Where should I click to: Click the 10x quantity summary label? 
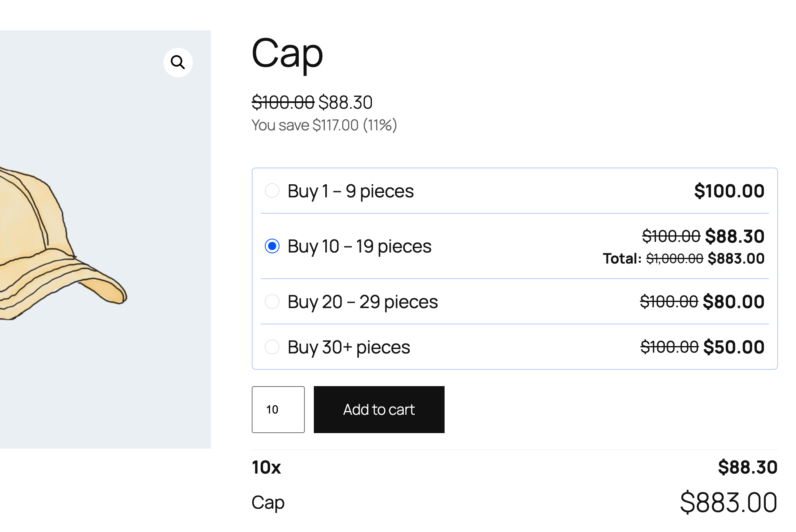coord(266,467)
